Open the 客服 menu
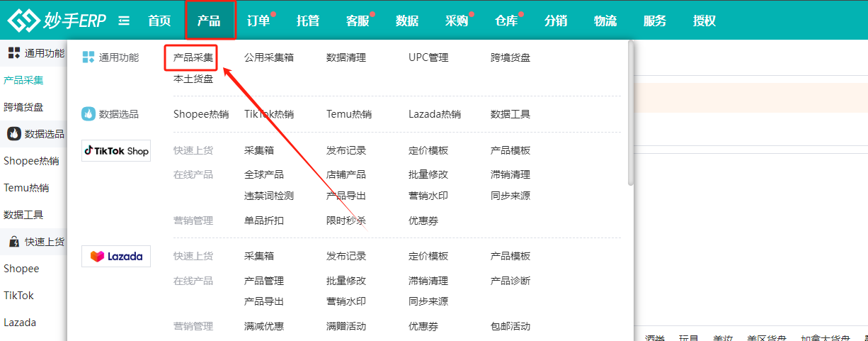This screenshot has width=868, height=341. 358,21
